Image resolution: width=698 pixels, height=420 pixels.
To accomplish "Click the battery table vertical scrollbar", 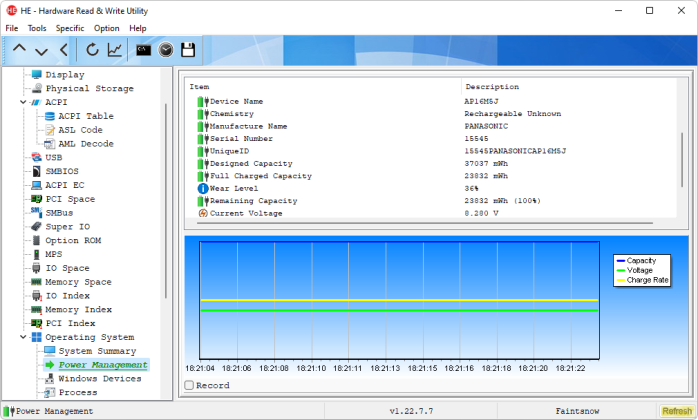I will tap(682, 160).
